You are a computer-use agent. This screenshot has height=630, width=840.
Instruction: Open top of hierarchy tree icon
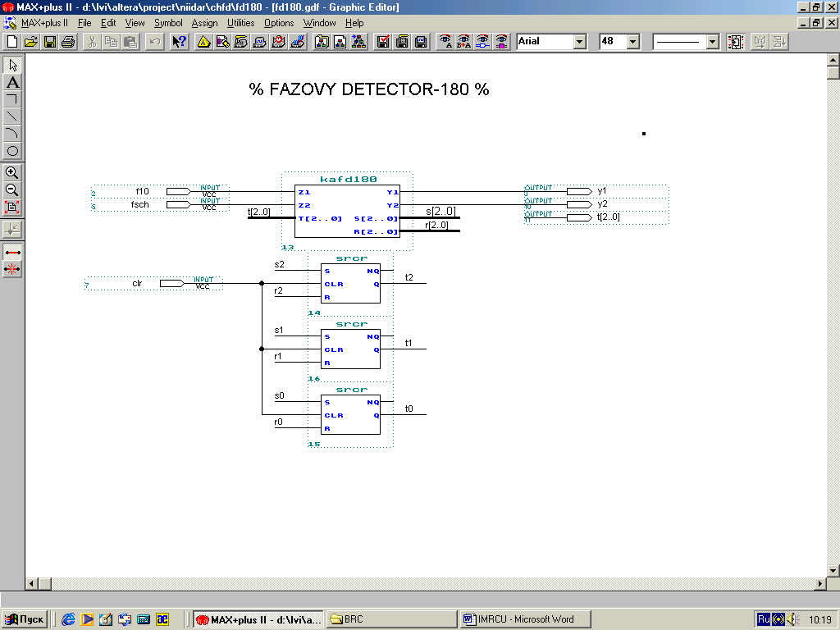click(x=359, y=42)
